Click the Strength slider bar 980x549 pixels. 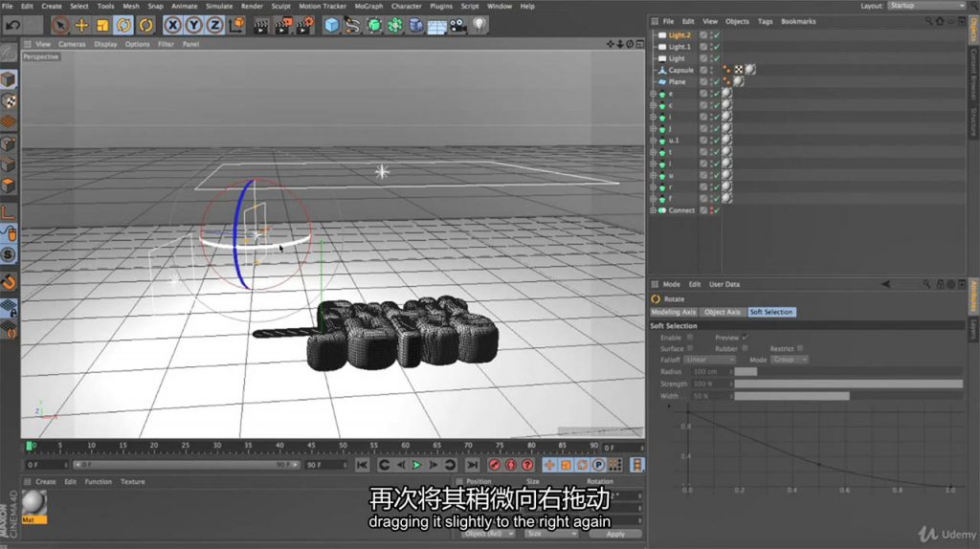pos(848,384)
